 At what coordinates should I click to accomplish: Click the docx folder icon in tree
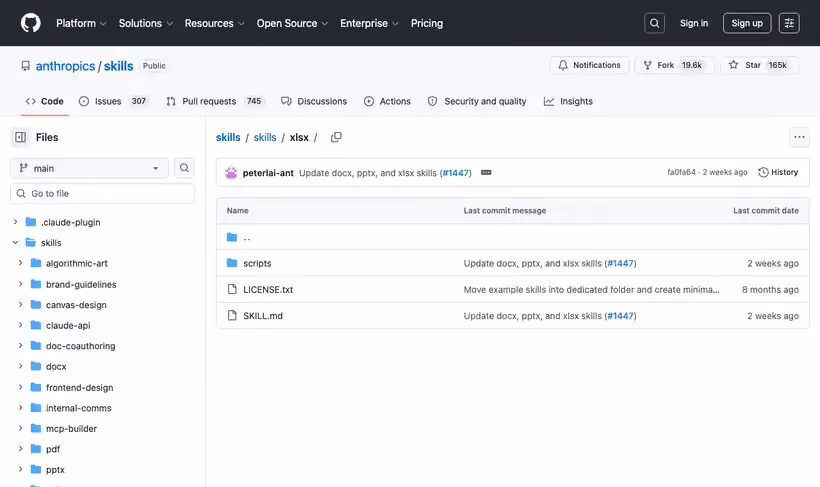coord(36,366)
